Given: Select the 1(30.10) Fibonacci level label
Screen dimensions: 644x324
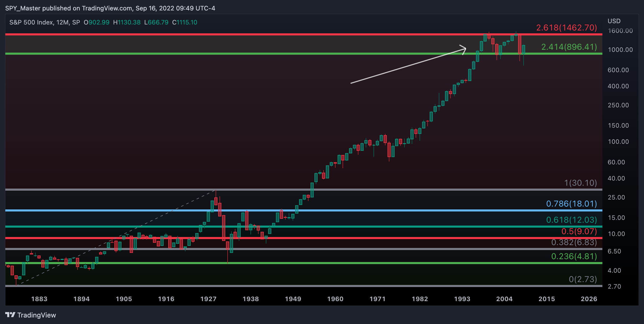Looking at the screenshot, I should tap(581, 183).
